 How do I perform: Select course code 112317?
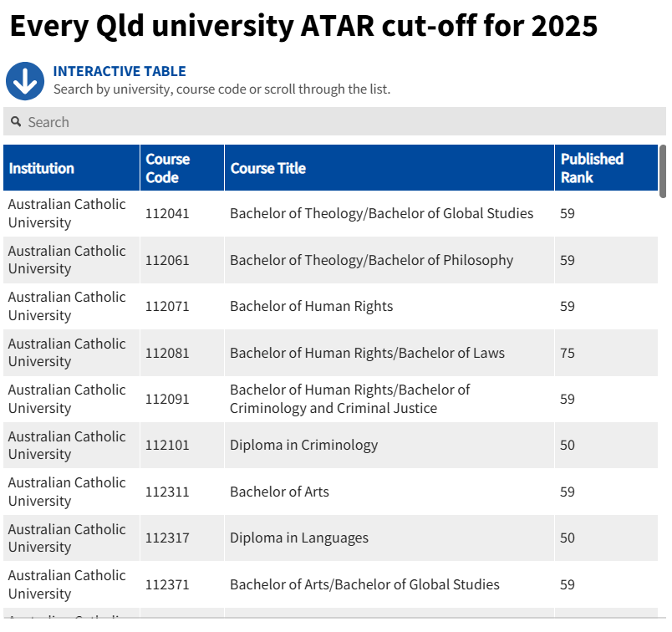tap(167, 538)
